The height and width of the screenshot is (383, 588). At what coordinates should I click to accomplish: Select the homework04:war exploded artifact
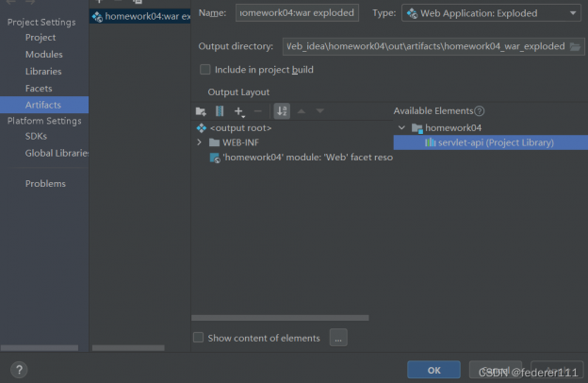coord(141,16)
